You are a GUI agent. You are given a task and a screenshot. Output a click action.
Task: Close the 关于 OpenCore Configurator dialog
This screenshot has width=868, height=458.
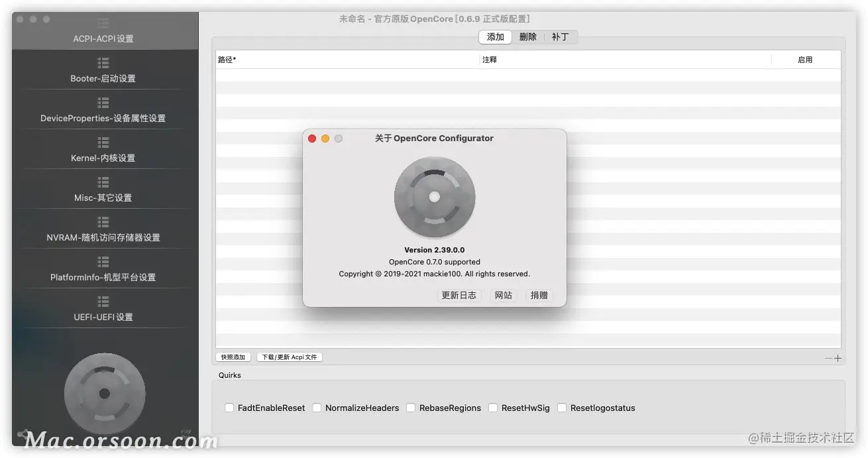[x=312, y=139]
